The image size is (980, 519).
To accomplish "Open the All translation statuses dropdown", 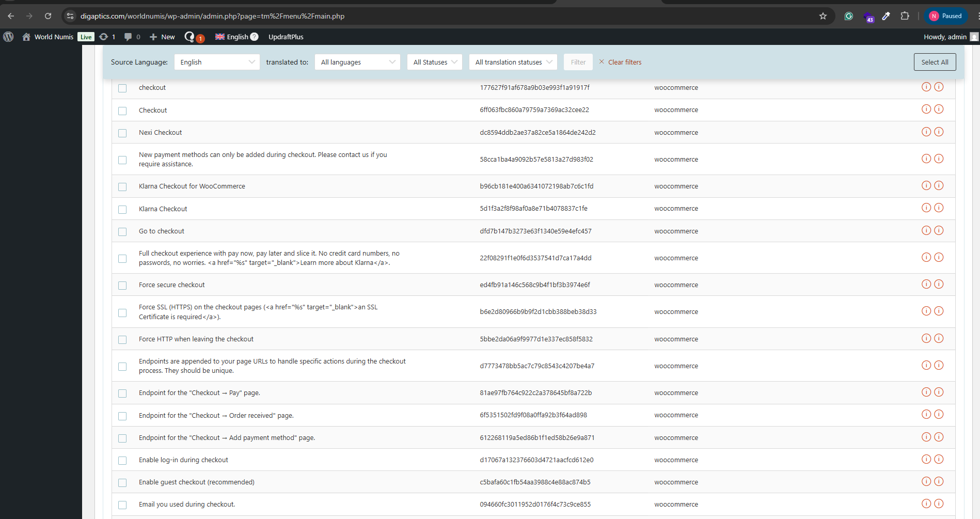I will (x=513, y=62).
